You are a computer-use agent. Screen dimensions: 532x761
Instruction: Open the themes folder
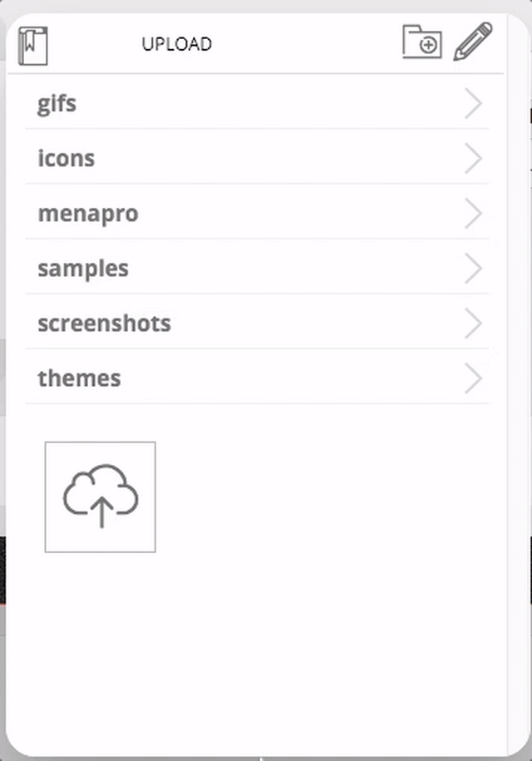point(79,378)
